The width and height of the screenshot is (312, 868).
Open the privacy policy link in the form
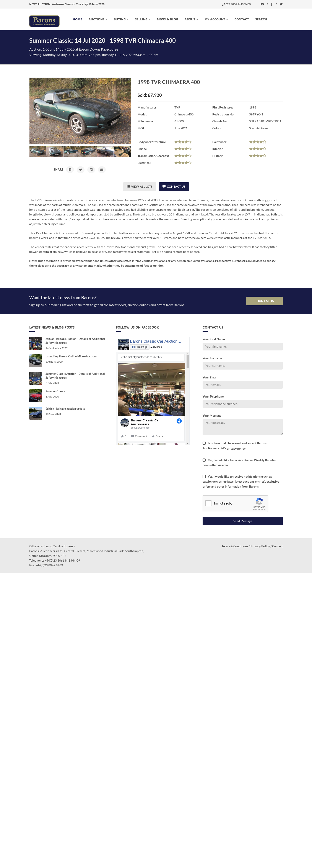(x=236, y=449)
